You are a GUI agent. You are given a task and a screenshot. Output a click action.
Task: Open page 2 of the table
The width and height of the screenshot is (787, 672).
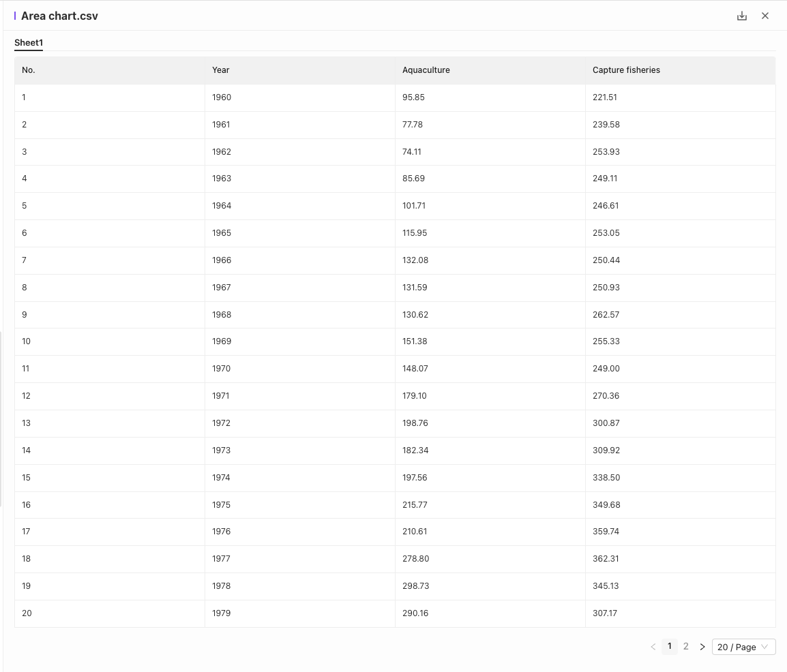(686, 647)
